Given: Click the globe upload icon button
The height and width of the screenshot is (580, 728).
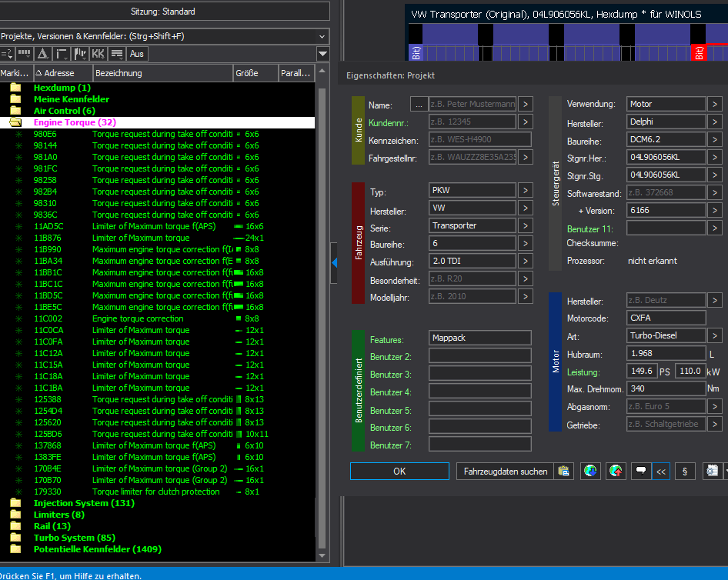Looking at the screenshot, I should pos(615,471).
